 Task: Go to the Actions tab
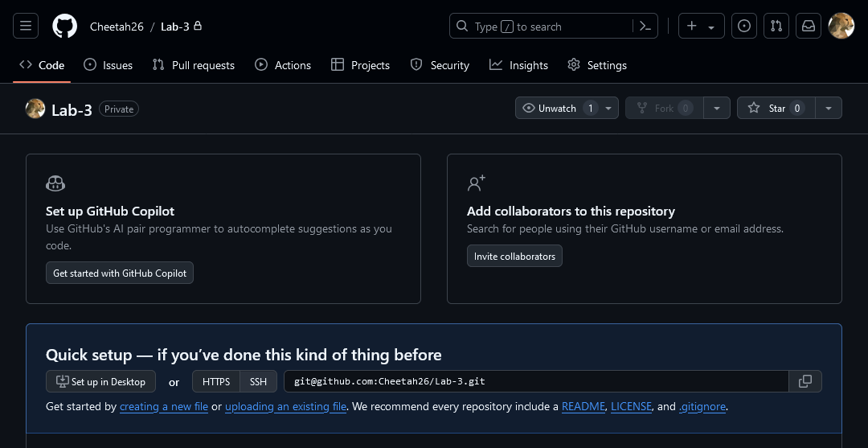283,65
